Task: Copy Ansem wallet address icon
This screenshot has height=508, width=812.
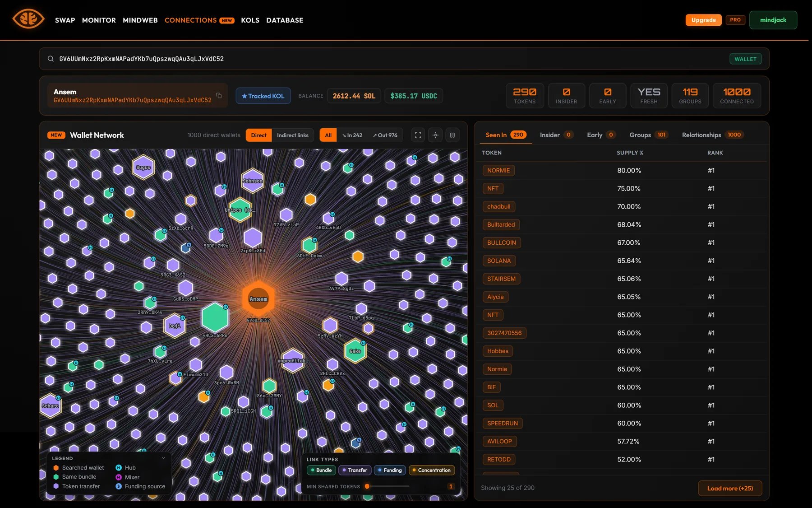Action: tap(219, 95)
